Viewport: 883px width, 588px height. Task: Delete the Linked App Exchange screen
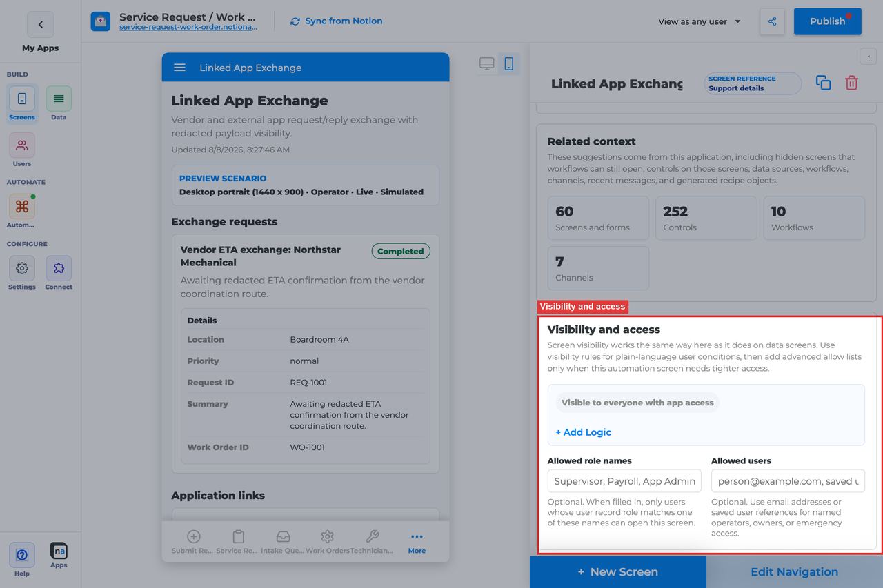pos(852,83)
